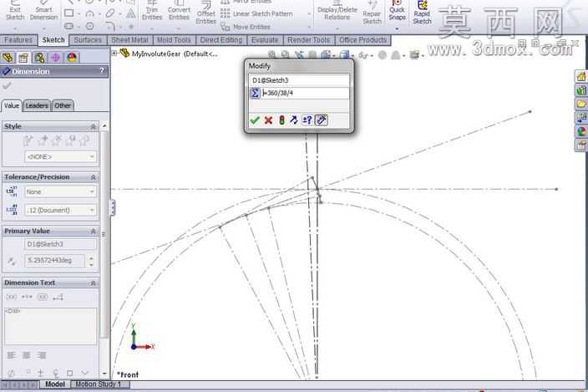Image resolution: width=588 pixels, height=392 pixels.
Task: Click the Trim Entities tool
Action: [152, 11]
